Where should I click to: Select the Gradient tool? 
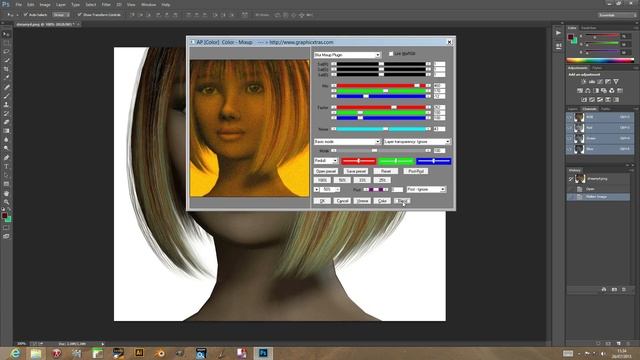[6, 131]
